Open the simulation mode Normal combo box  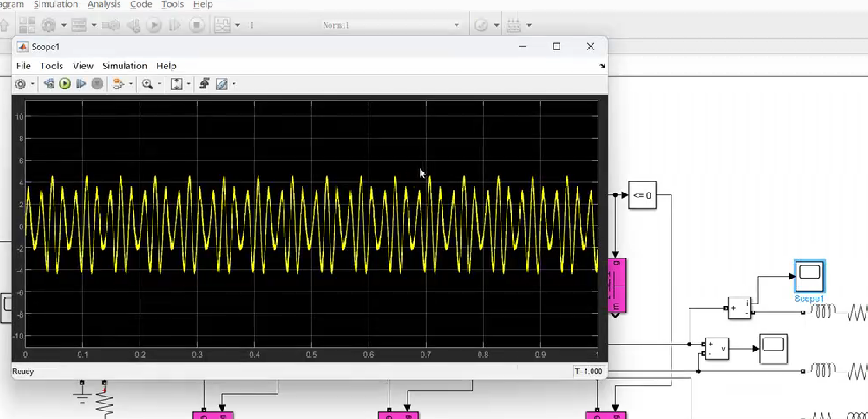pos(390,25)
